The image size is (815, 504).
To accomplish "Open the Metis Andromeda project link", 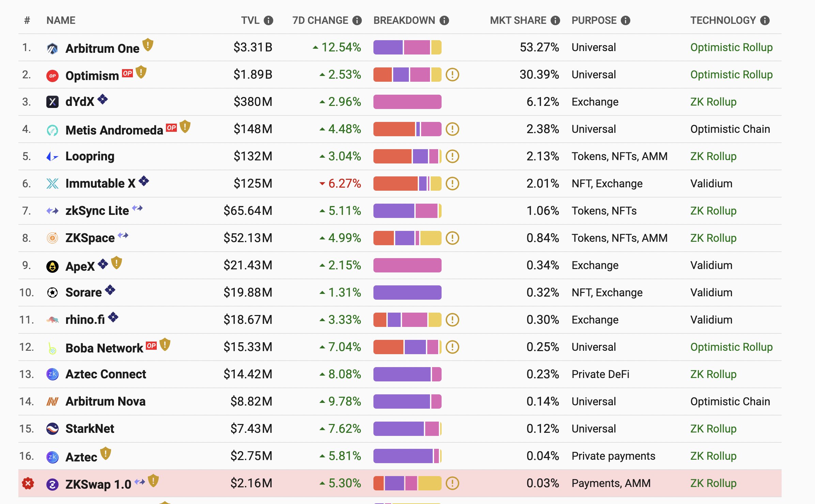I will point(114,130).
